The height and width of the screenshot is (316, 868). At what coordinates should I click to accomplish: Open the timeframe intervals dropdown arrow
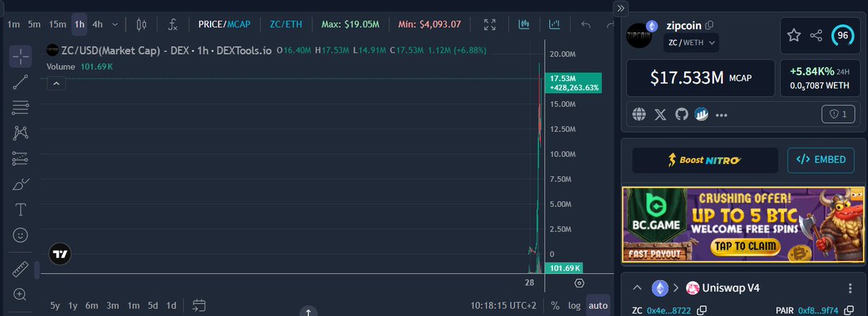(114, 25)
